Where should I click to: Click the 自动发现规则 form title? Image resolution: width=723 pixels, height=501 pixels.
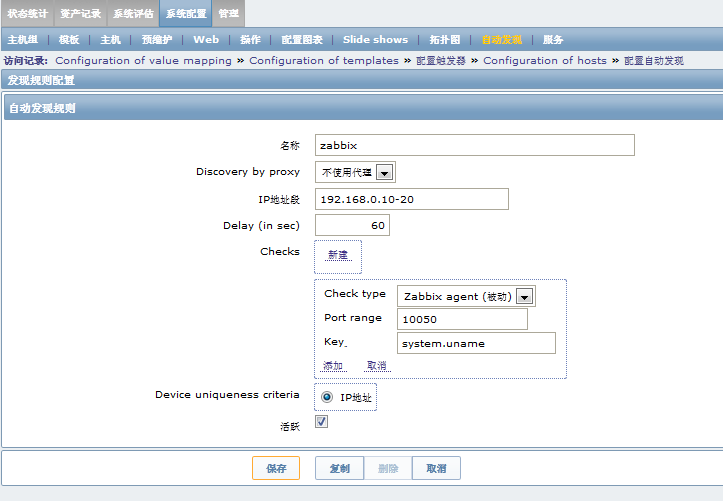pyautogui.click(x=42, y=108)
